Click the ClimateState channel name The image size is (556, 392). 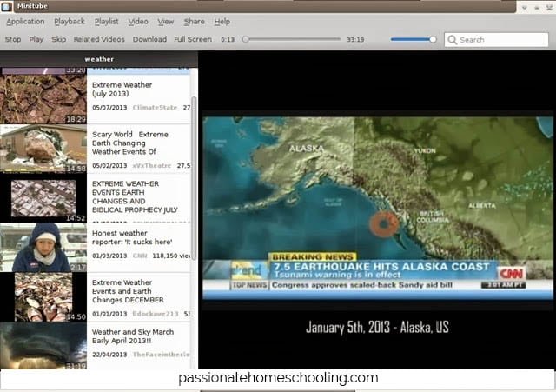coord(155,108)
